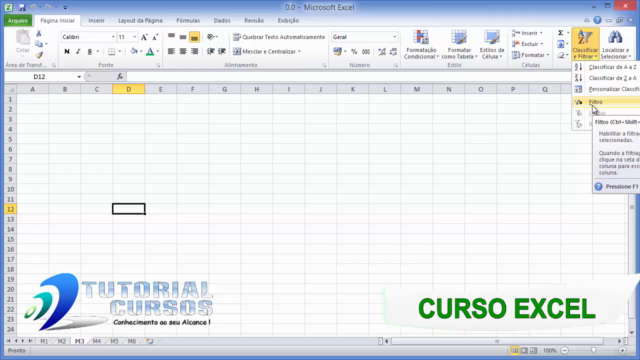This screenshot has width=640, height=360.
Task: Toggle Underline (S) formatting
Action: tap(90, 51)
